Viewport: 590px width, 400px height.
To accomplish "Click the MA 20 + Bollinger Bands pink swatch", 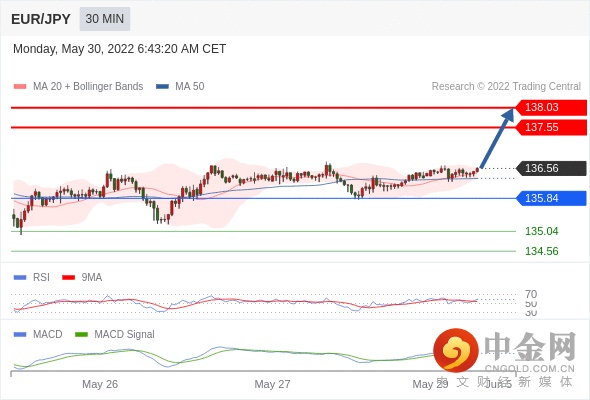I will [20, 87].
